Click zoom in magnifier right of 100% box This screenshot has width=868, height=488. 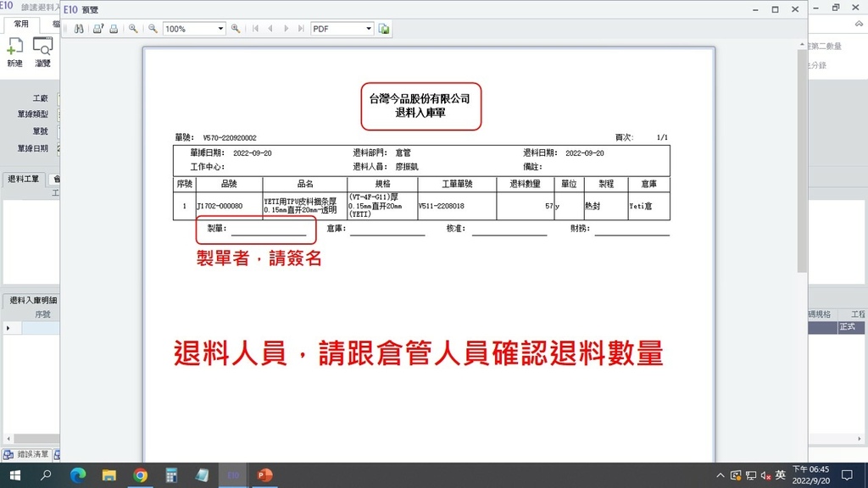pos(236,29)
